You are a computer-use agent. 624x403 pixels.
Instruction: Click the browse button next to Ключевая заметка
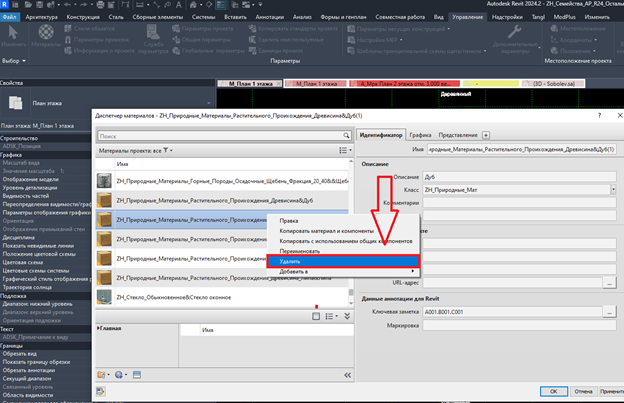coord(609,312)
